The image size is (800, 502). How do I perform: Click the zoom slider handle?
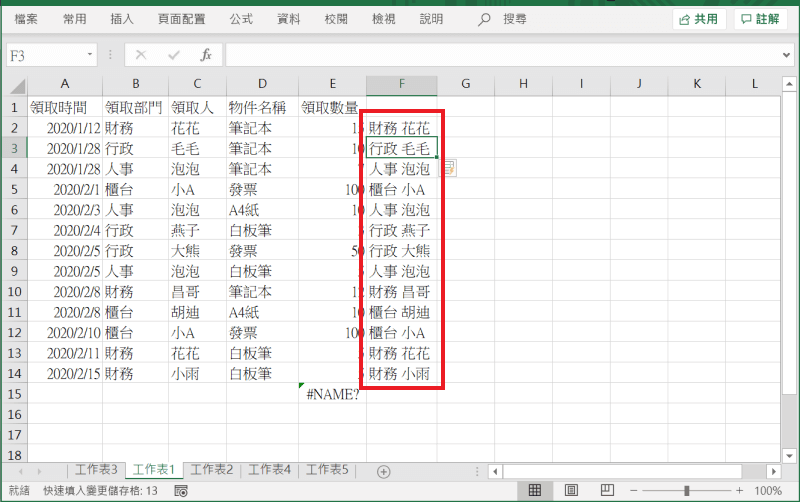click(687, 491)
